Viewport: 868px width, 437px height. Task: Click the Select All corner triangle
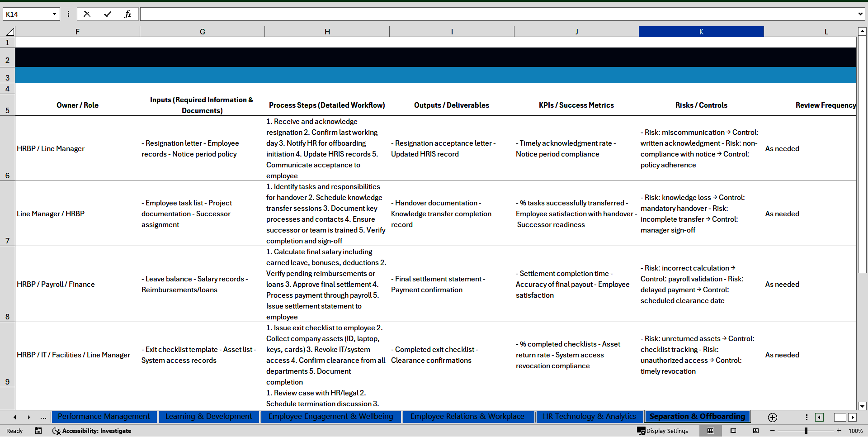point(9,32)
